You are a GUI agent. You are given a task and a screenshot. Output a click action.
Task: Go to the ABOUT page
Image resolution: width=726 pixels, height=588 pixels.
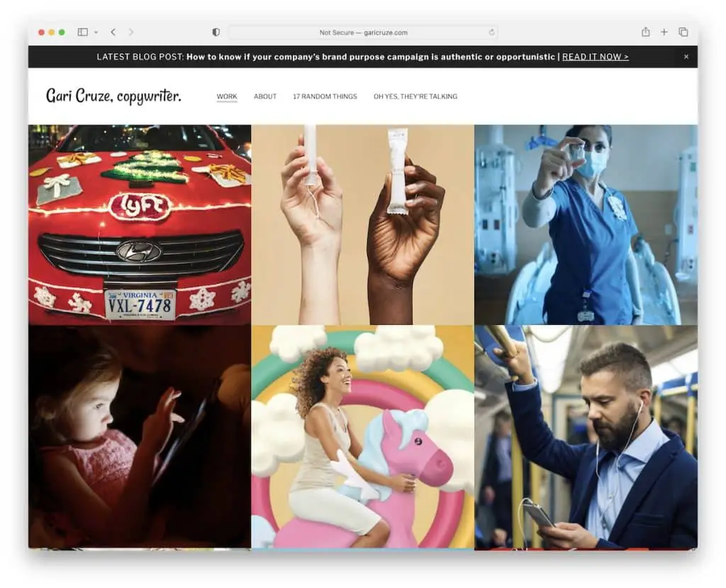tap(265, 96)
